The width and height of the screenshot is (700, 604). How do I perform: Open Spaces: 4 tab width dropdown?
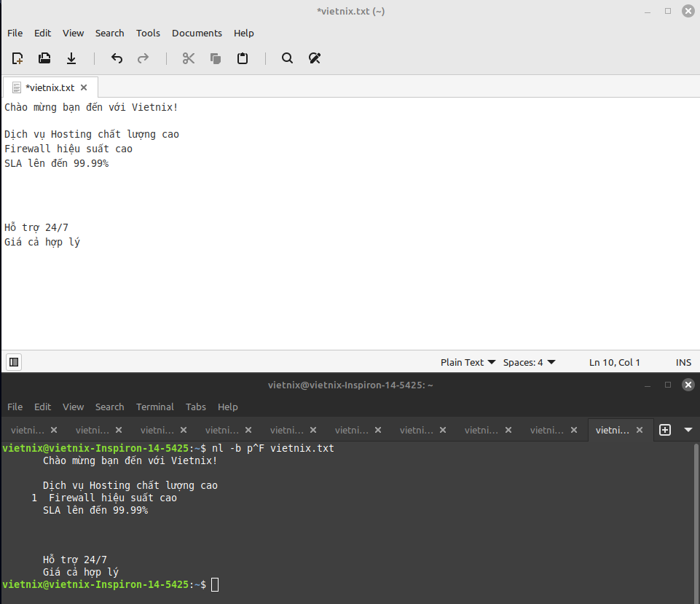(529, 363)
